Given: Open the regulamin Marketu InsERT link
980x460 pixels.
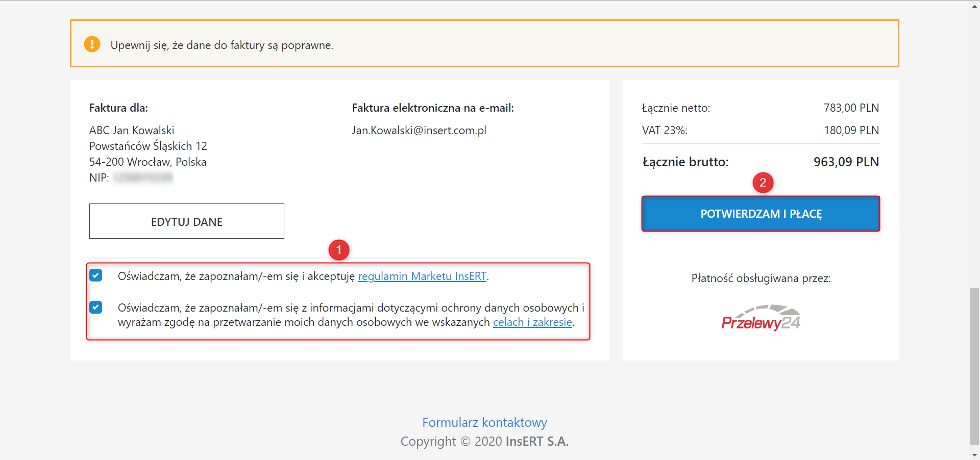Looking at the screenshot, I should point(422,276).
